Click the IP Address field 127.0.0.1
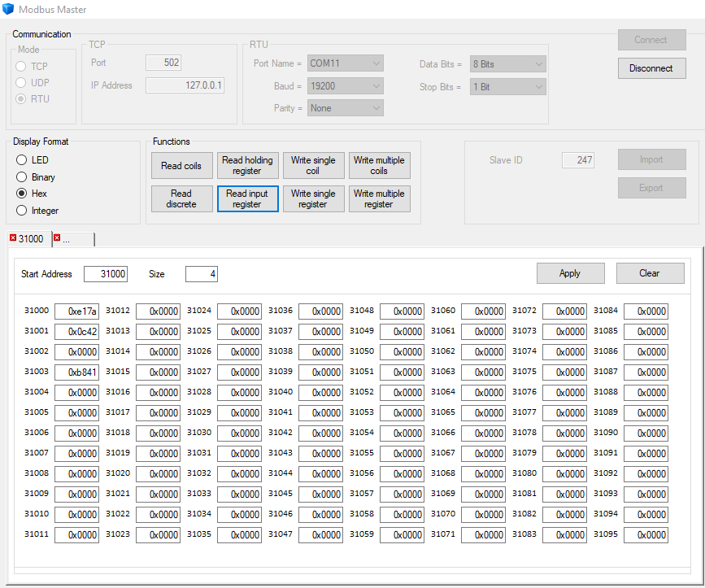 185,85
